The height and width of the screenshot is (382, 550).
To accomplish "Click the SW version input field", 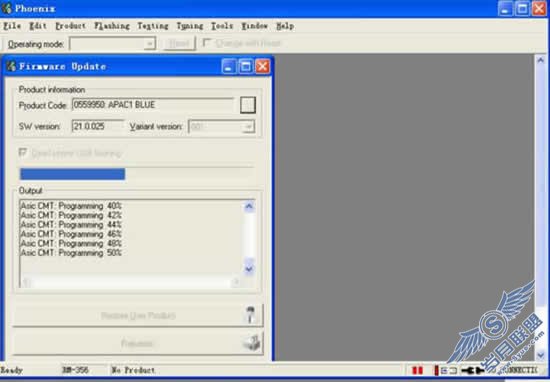I will click(x=98, y=126).
